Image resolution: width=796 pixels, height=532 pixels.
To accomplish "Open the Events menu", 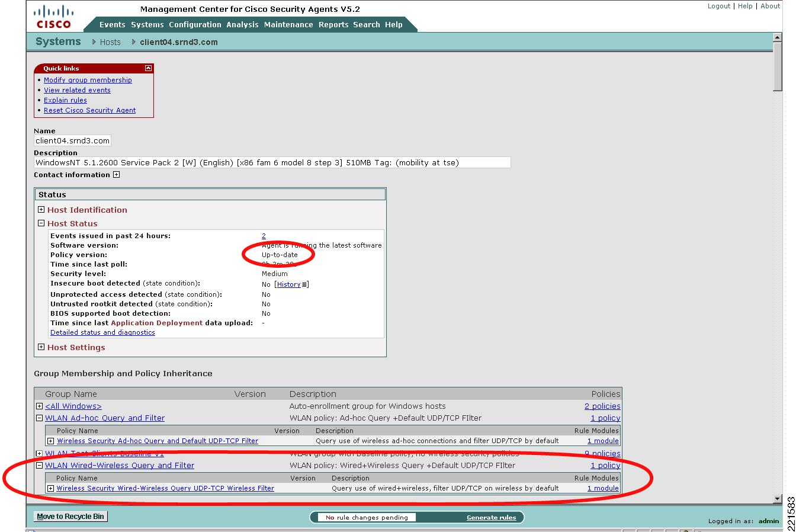I will coord(113,25).
